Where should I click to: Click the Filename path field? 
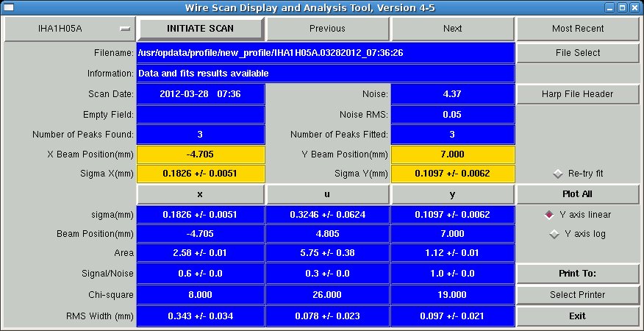[325, 53]
